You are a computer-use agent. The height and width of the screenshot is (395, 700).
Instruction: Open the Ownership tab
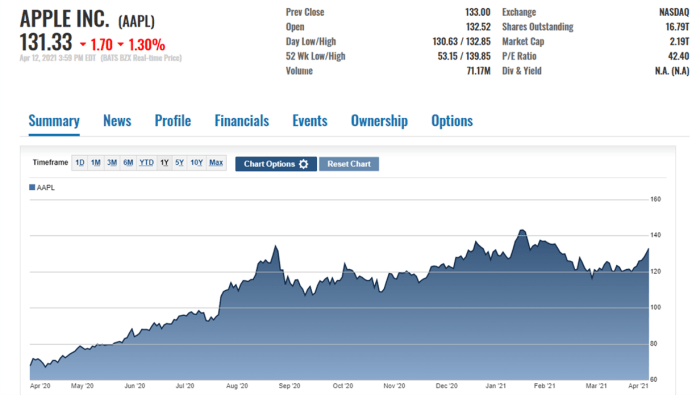(x=379, y=121)
